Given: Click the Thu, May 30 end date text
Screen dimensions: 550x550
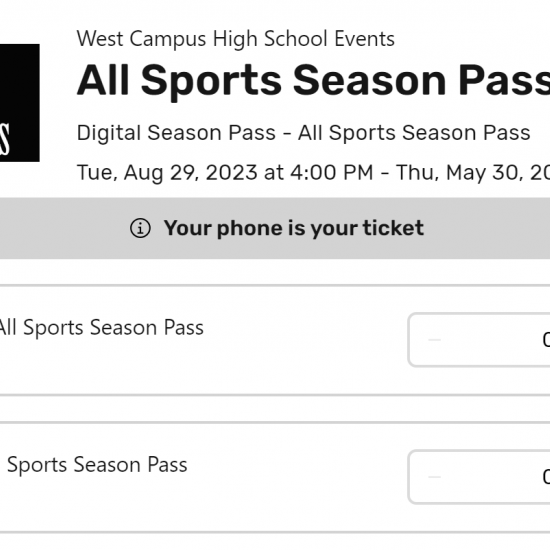Looking at the screenshot, I should tap(473, 173).
